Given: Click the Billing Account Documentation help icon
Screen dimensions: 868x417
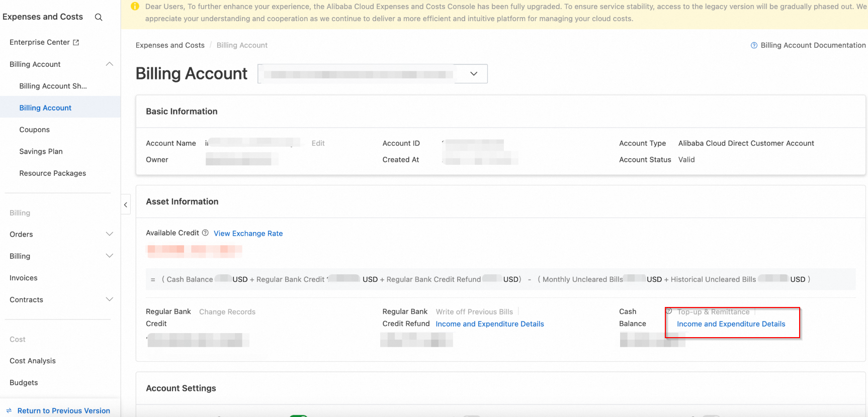Looking at the screenshot, I should (754, 45).
